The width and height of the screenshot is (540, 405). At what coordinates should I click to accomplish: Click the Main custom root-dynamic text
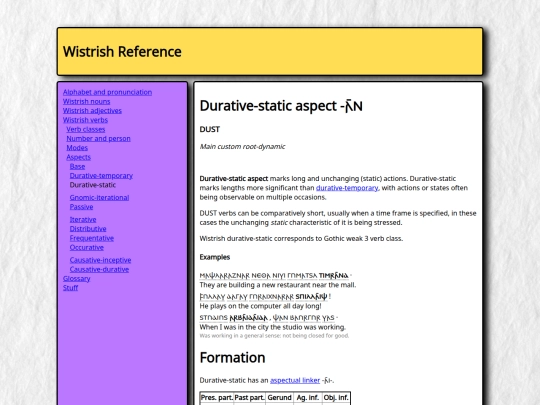242,147
